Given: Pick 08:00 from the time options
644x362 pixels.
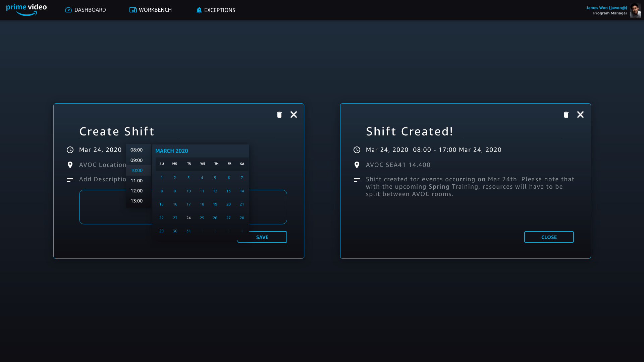Looking at the screenshot, I should (x=137, y=150).
